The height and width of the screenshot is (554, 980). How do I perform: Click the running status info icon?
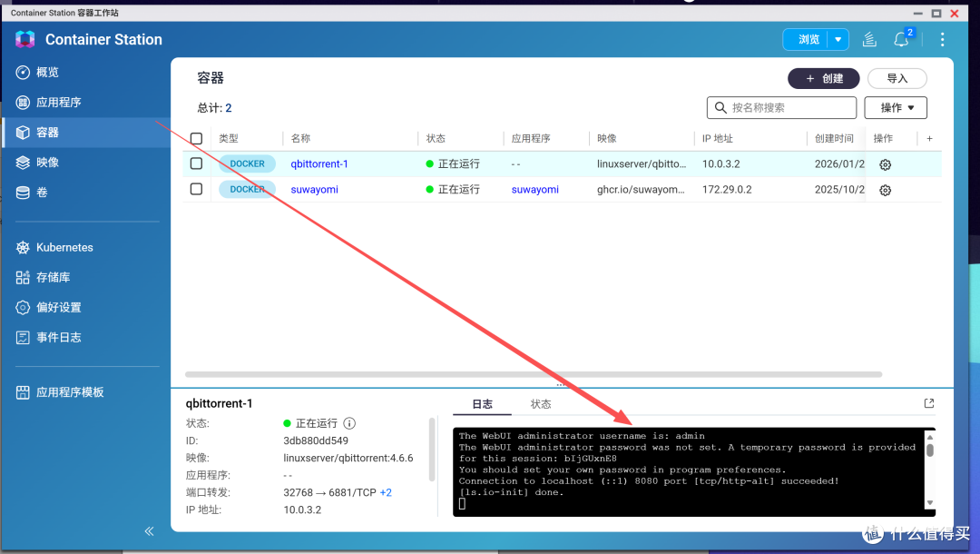pos(349,423)
